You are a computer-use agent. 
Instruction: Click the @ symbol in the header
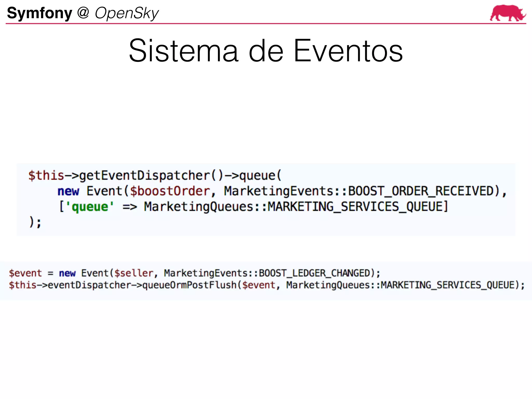click(83, 12)
